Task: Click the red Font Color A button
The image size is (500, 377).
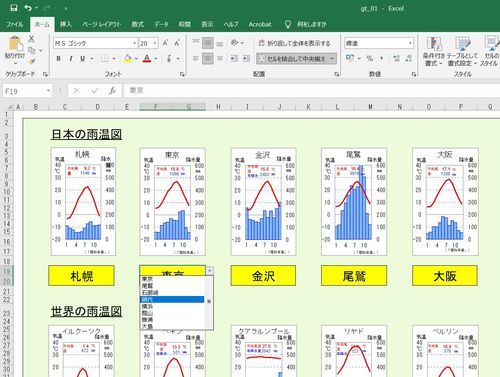Action: 147,59
